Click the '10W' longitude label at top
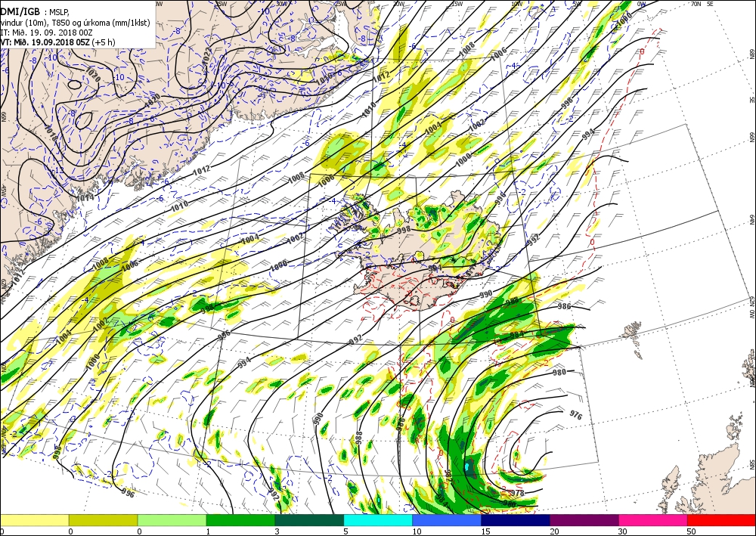 click(516, 4)
